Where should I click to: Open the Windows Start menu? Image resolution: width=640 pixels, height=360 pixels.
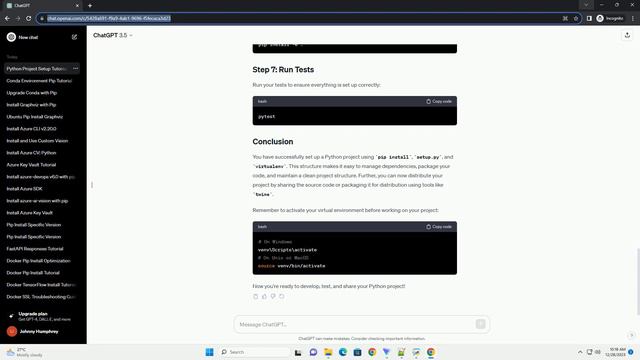(209, 352)
